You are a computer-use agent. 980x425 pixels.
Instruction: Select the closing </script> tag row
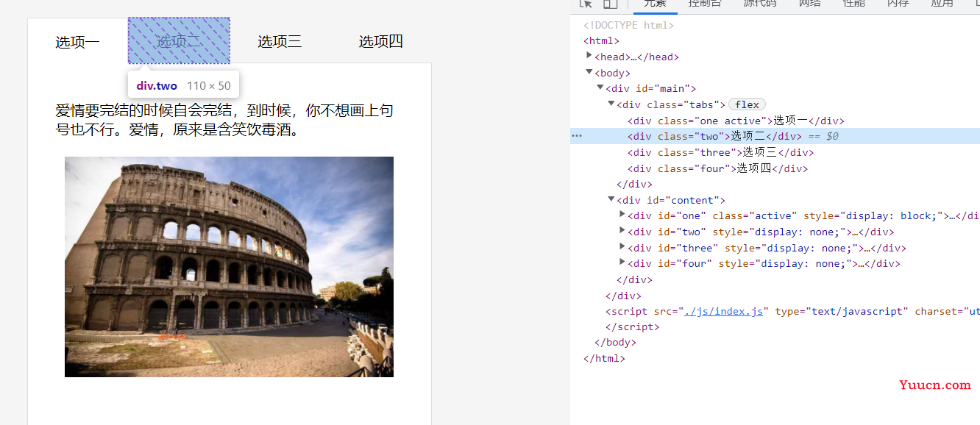pos(632,326)
